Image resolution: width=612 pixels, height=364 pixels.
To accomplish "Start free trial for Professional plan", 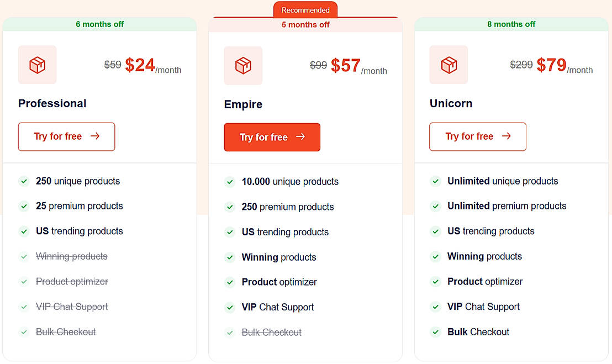I will coord(66,136).
